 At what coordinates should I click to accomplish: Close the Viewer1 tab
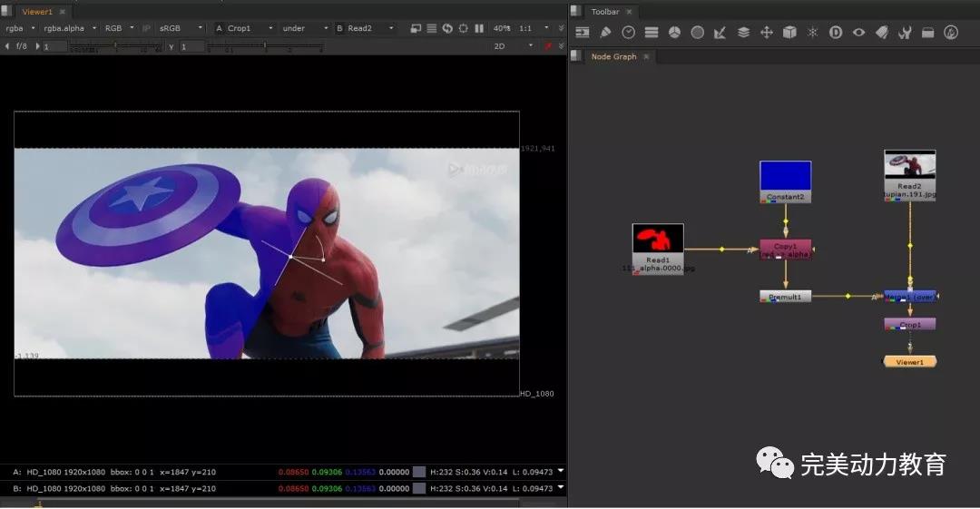coord(62,11)
